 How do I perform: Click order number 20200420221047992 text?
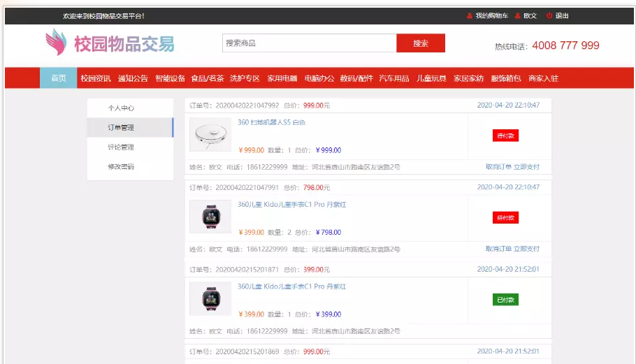click(247, 105)
